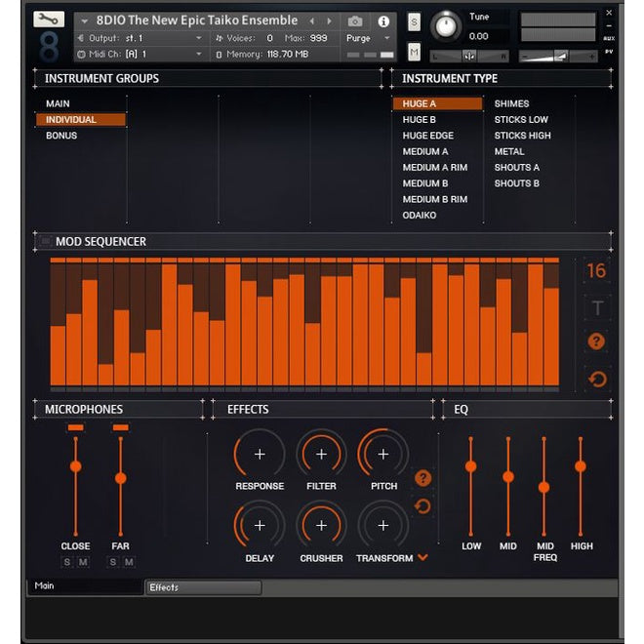Image resolution: width=644 pixels, height=644 pixels.
Task: Choose METAL instrument type
Action: [x=509, y=151]
